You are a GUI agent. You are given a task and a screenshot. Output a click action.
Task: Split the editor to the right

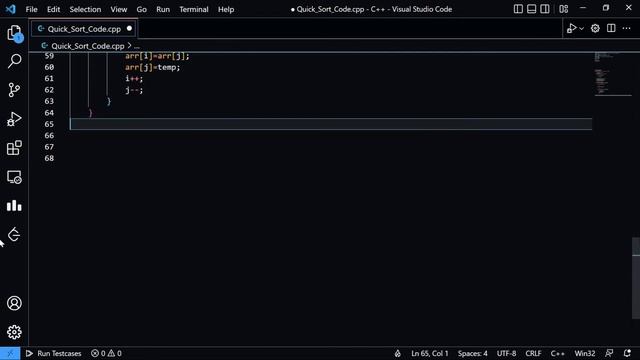(x=611, y=28)
